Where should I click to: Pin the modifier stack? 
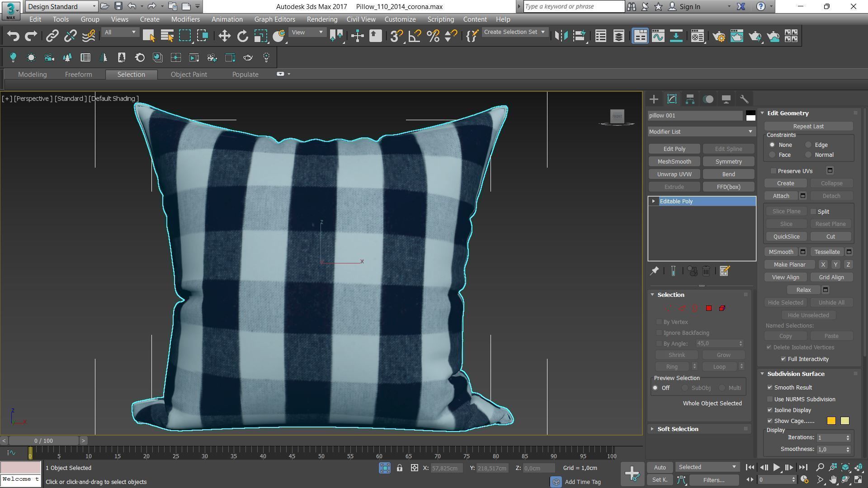654,271
